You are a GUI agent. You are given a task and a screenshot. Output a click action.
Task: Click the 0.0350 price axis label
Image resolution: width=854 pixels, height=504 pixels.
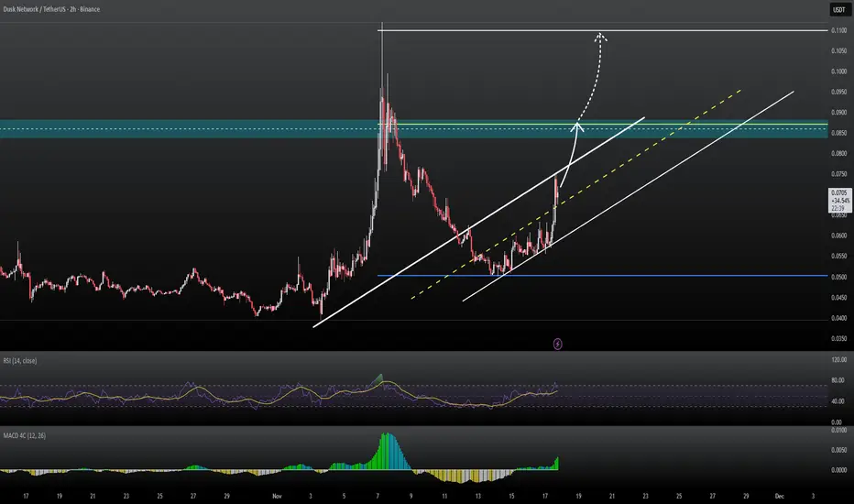click(838, 338)
